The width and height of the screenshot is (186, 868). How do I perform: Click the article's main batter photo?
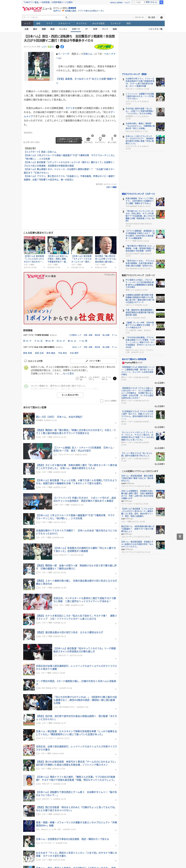coord(39,66)
